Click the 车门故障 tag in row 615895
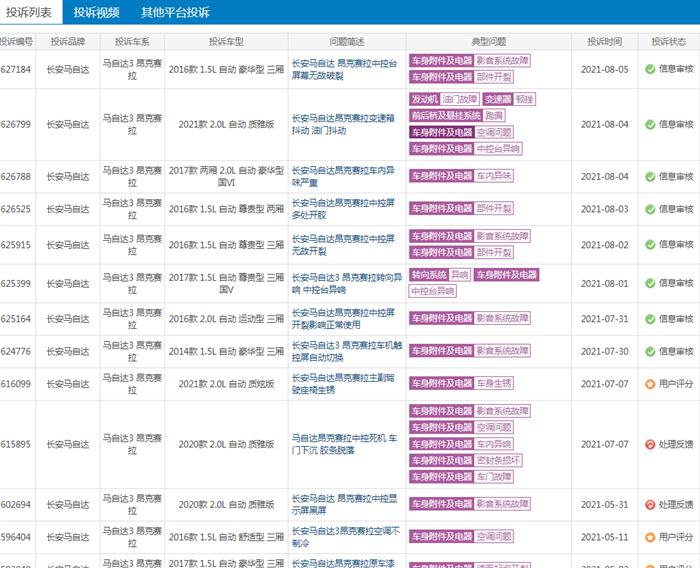This screenshot has height=568, width=700. (x=461, y=477)
